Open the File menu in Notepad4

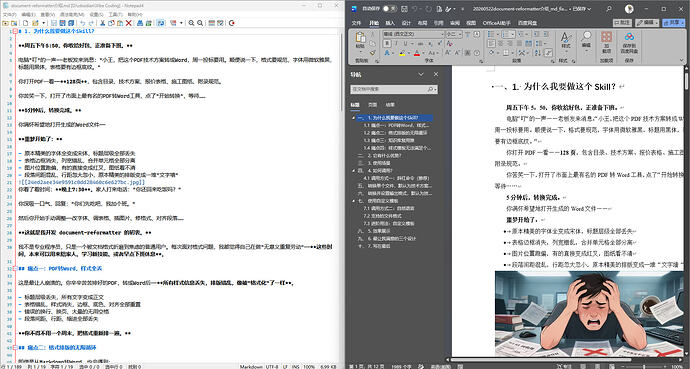click(x=9, y=15)
